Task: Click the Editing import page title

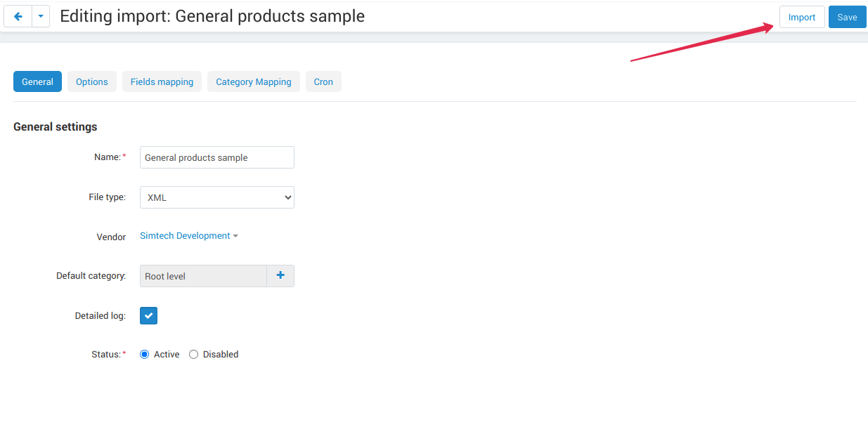Action: tap(212, 16)
